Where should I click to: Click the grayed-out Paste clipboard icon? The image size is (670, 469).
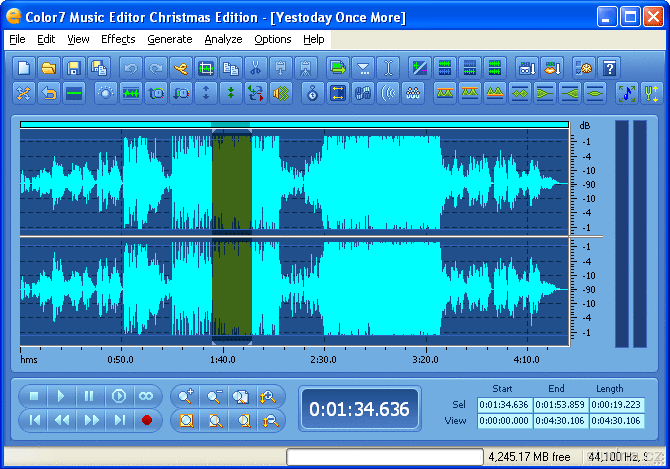click(x=281, y=68)
